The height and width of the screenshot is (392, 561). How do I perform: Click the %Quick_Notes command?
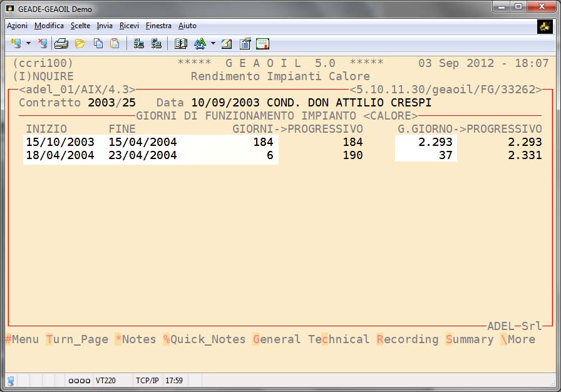204,339
